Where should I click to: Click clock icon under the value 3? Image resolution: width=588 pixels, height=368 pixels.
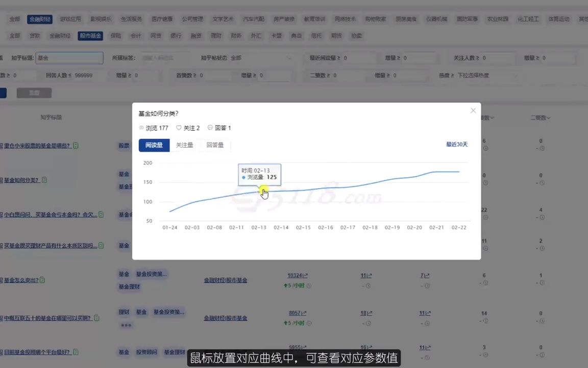[x=485, y=355]
